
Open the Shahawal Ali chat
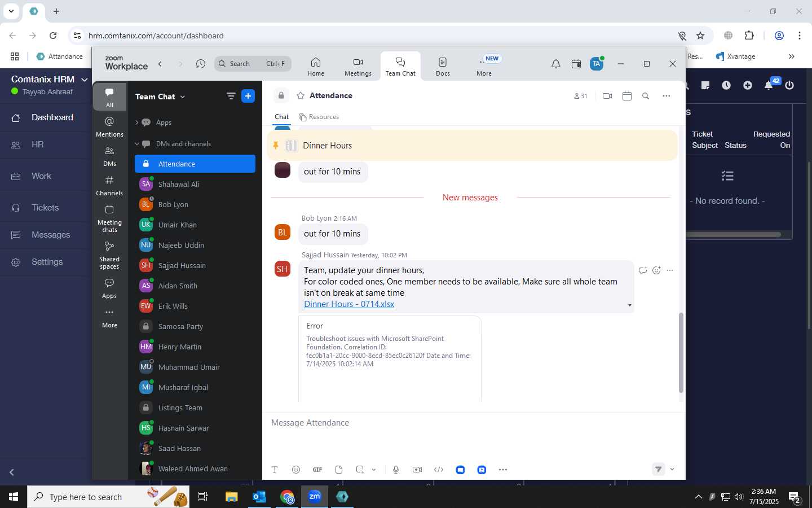coord(195,184)
